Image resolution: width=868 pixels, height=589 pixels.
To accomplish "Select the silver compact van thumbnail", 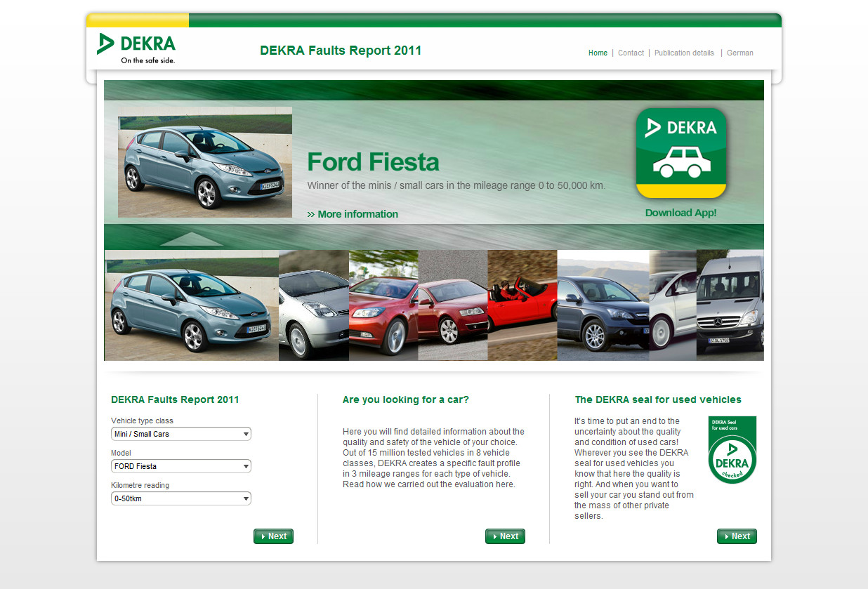I will [673, 305].
